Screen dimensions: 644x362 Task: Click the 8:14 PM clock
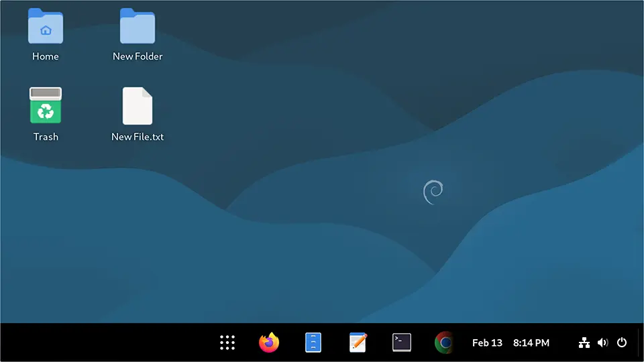(x=531, y=343)
